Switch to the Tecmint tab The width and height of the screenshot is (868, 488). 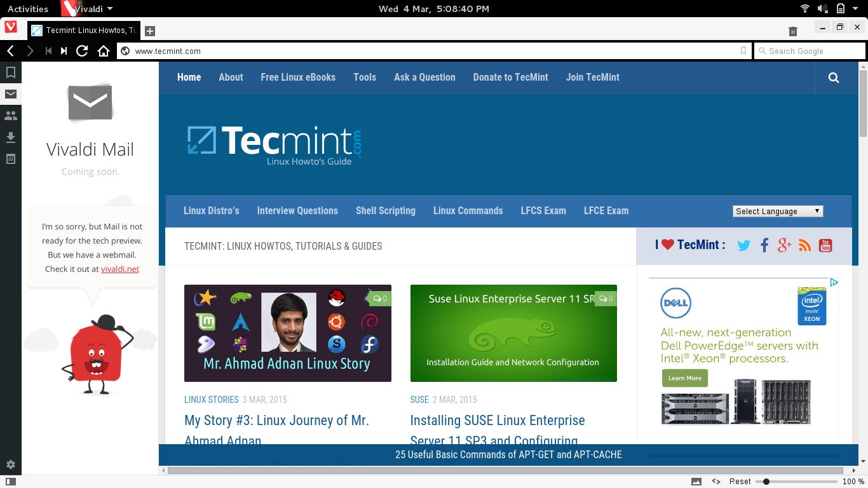(84, 30)
